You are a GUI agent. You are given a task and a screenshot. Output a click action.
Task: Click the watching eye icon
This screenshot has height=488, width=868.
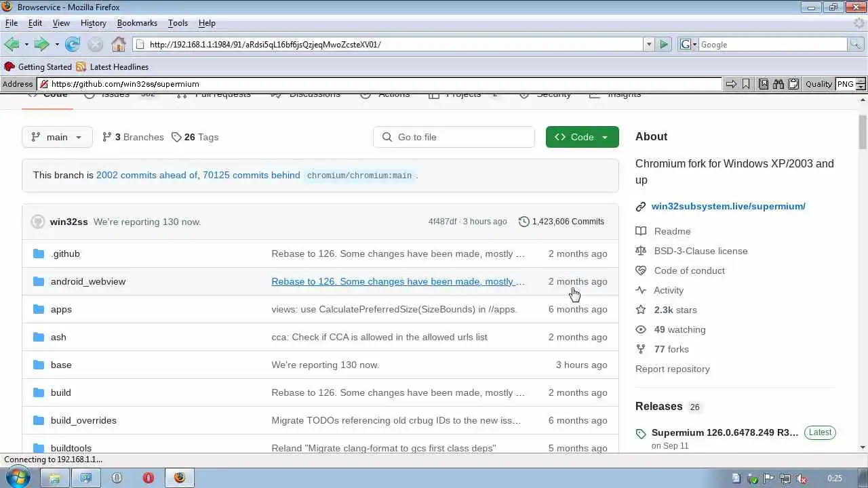641,329
